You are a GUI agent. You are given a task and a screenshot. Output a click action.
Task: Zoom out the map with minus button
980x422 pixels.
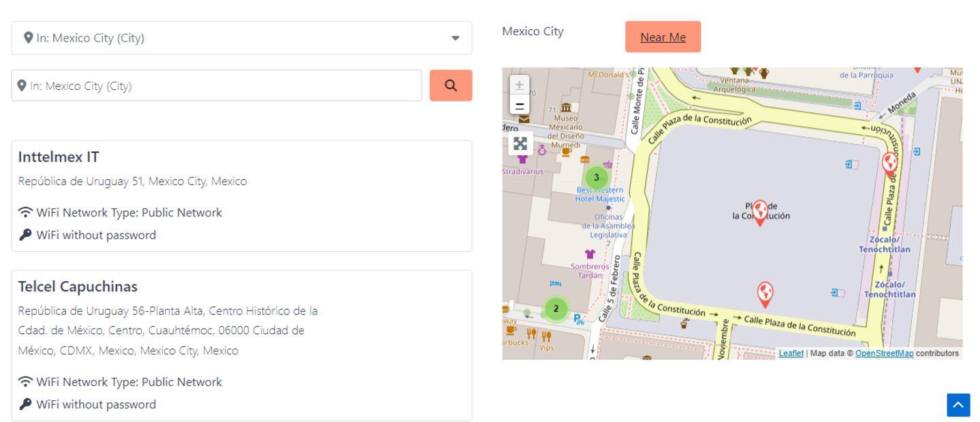coord(520,105)
